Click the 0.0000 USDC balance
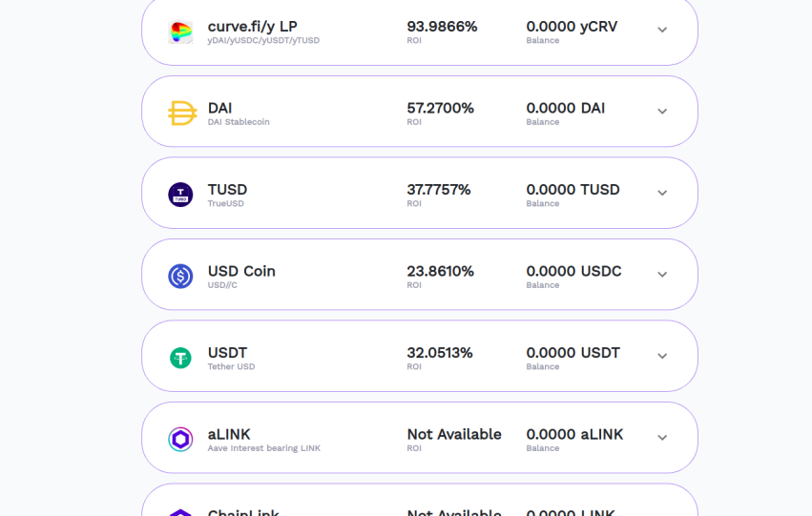812x516 pixels. 573,271
